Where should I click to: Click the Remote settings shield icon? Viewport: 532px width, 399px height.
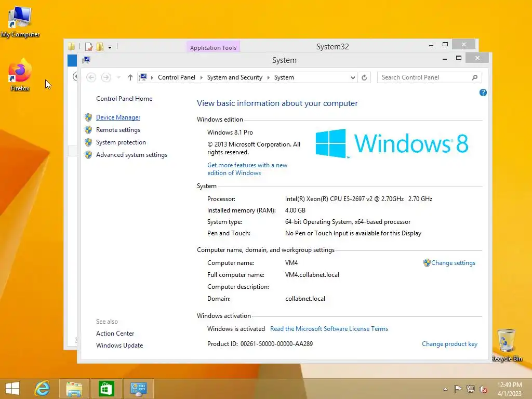pos(88,130)
